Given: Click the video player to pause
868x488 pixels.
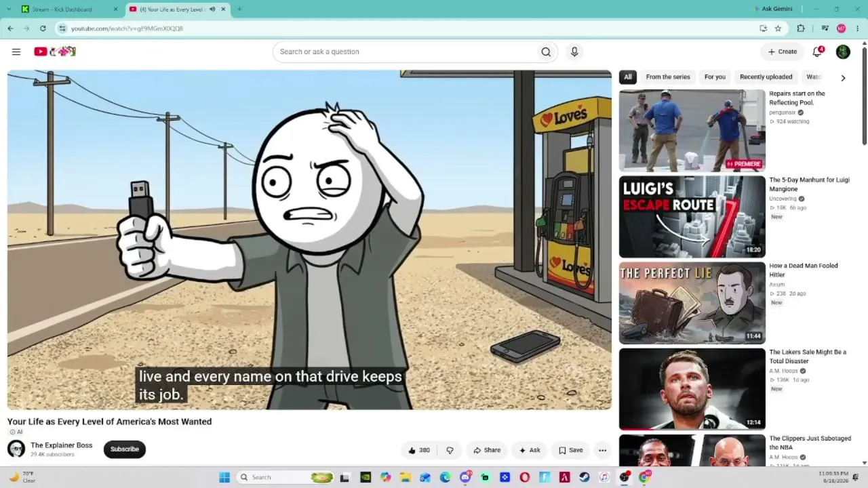Looking at the screenshot, I should tap(309, 240).
